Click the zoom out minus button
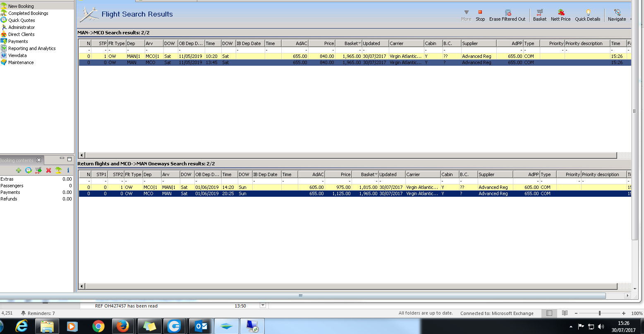This screenshot has height=334, width=644. pyautogui.click(x=575, y=313)
